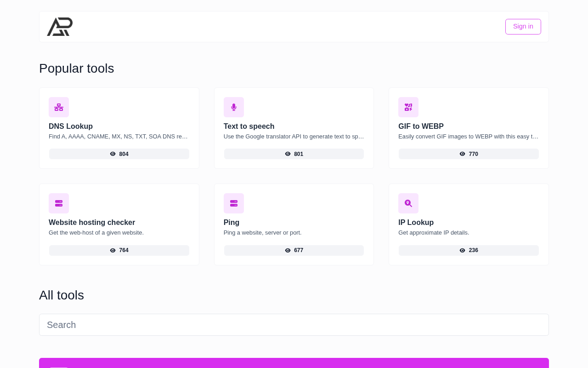
Task: Select the Ping server icon
Action: click(x=234, y=203)
